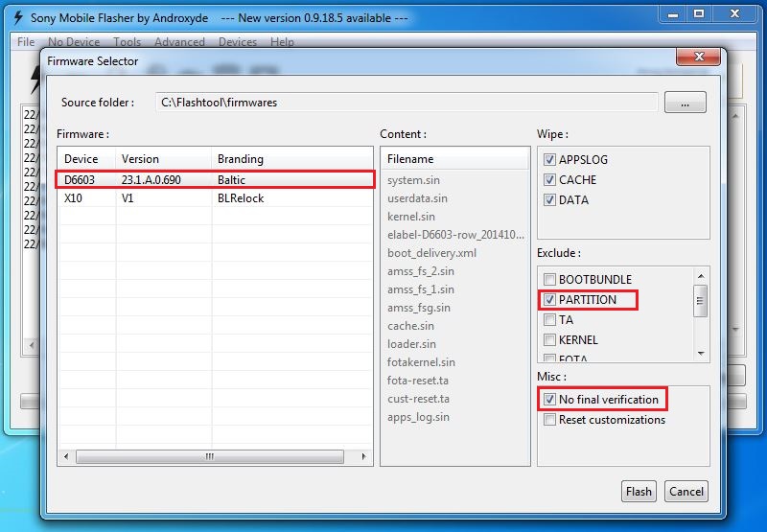Enable BOOTBUNDLE exclusion
The image size is (767, 532).
[x=549, y=279]
